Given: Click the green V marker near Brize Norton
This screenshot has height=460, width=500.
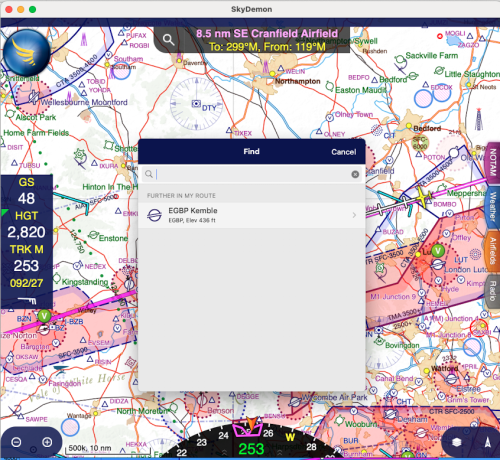Looking at the screenshot, I should tap(44, 315).
